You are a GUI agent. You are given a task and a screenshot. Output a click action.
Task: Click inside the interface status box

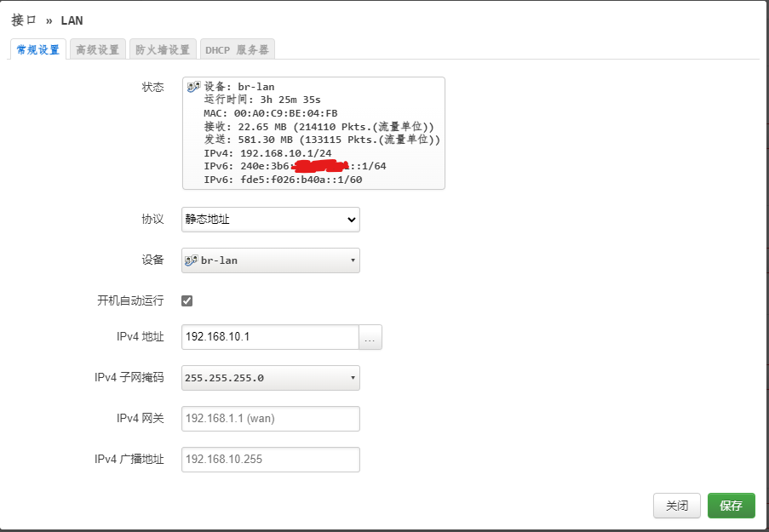click(x=313, y=132)
